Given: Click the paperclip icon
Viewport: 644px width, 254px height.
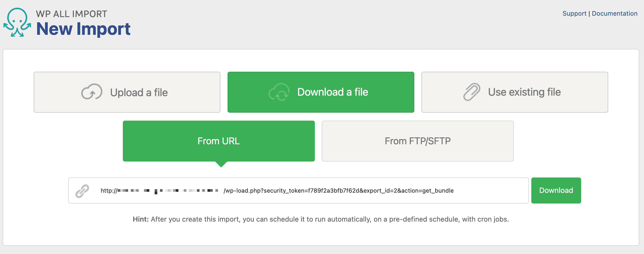Looking at the screenshot, I should (x=472, y=92).
